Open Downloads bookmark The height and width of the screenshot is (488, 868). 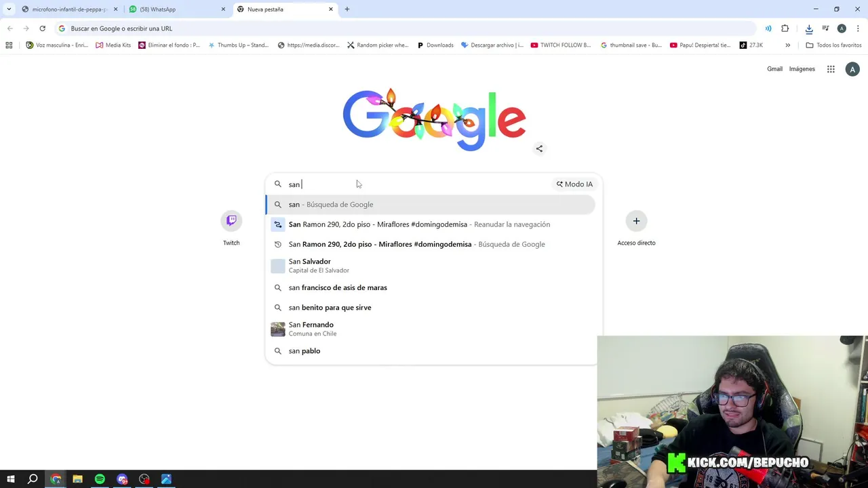point(435,45)
